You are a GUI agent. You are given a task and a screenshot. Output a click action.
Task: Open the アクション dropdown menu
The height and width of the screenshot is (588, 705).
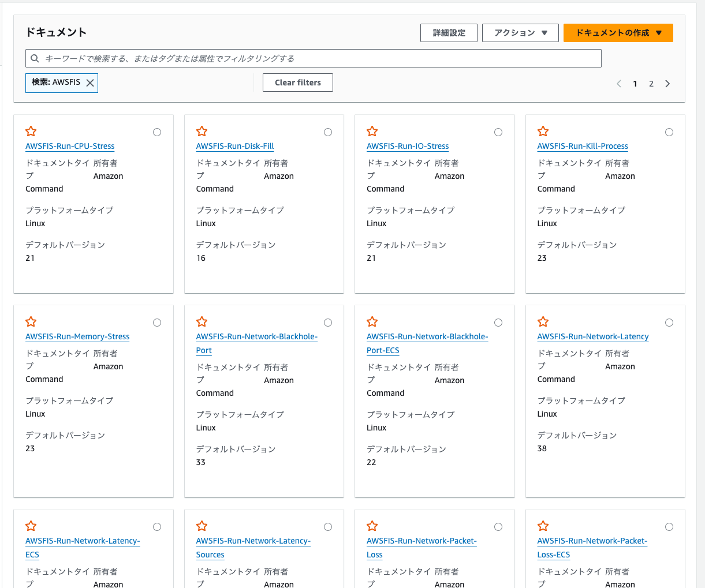(520, 33)
